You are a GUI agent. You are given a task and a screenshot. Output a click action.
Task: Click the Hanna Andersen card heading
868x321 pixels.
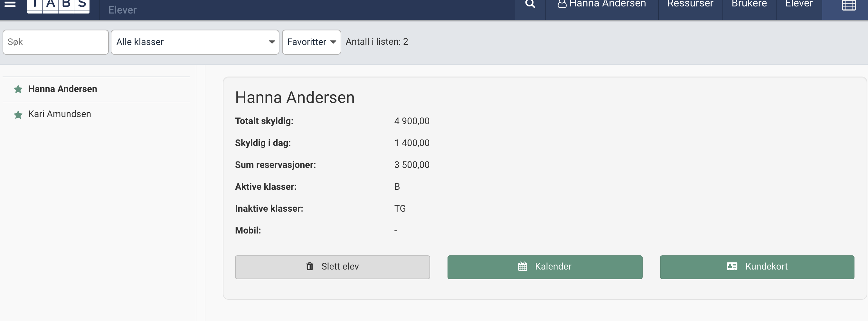[295, 97]
